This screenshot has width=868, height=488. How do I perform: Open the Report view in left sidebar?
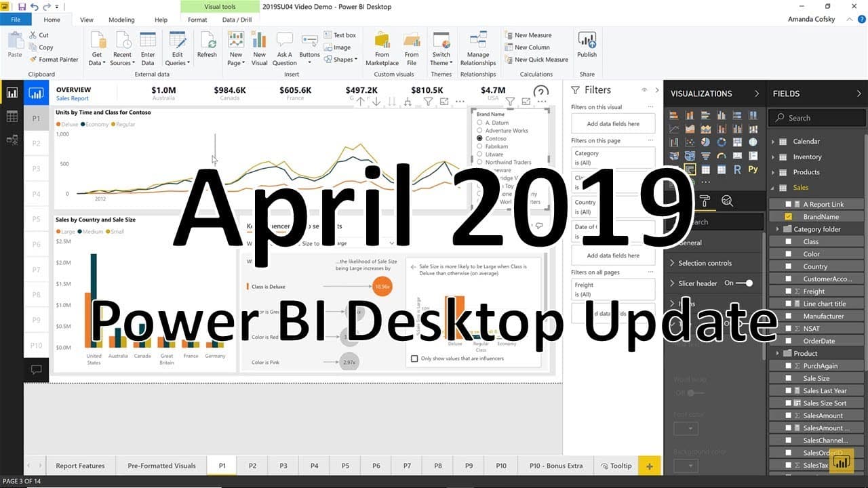pos(12,93)
